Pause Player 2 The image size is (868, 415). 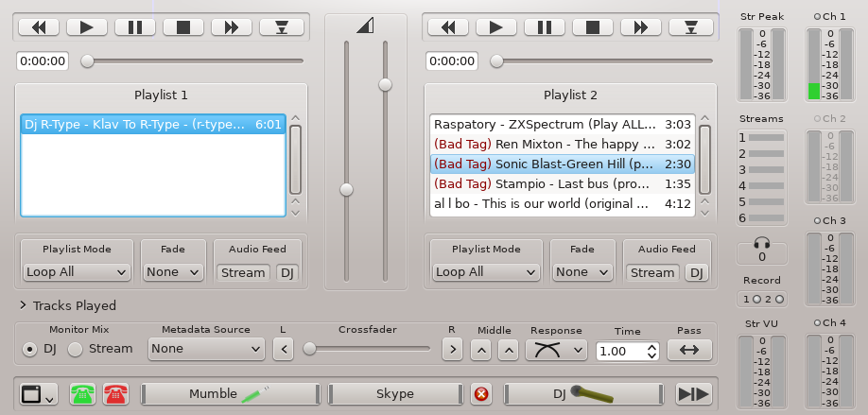(x=545, y=27)
